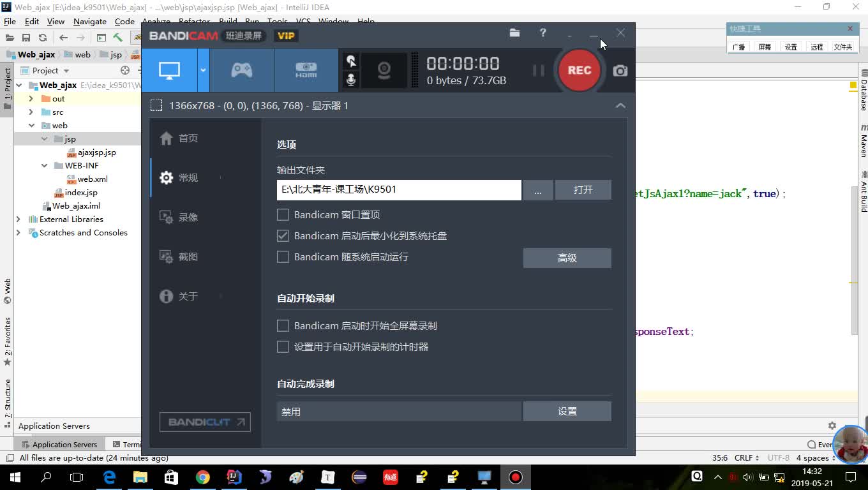
Task: Click the IntelliJ Synchronize toolbar icon
Action: [43, 38]
